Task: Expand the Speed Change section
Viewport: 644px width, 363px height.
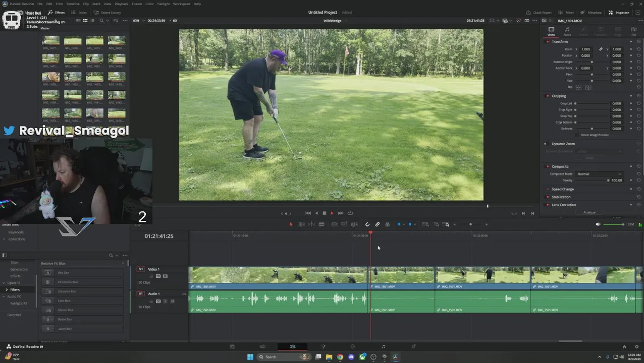Action: [562, 189]
